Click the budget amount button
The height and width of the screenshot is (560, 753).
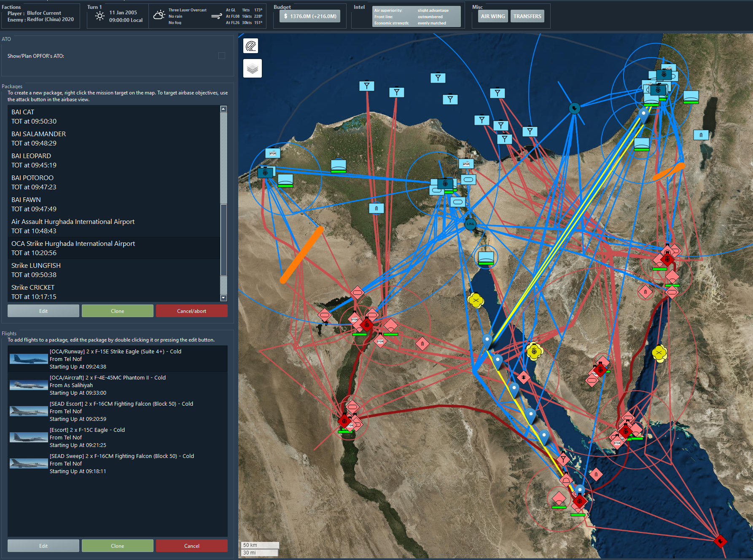310,16
